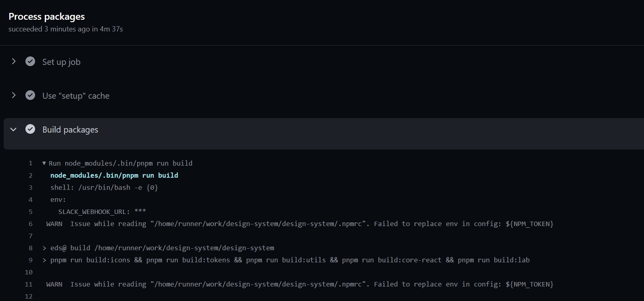
Task: Click the green checkmark beside "Set up job"
Action: click(30, 61)
